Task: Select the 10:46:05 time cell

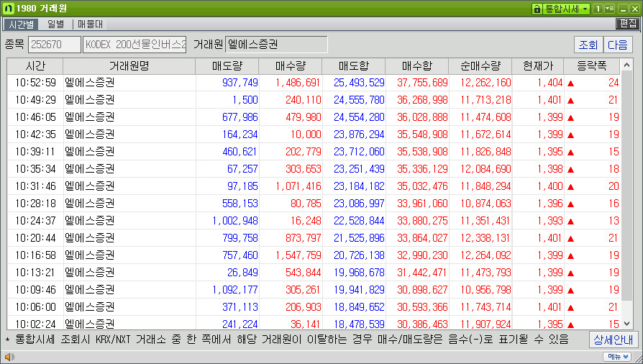Action: (x=35, y=117)
